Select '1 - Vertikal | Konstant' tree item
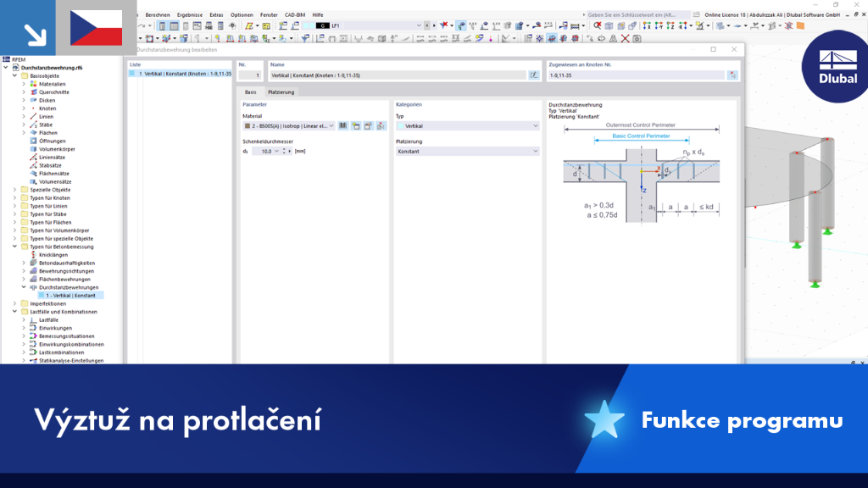The width and height of the screenshot is (868, 488). (x=70, y=296)
